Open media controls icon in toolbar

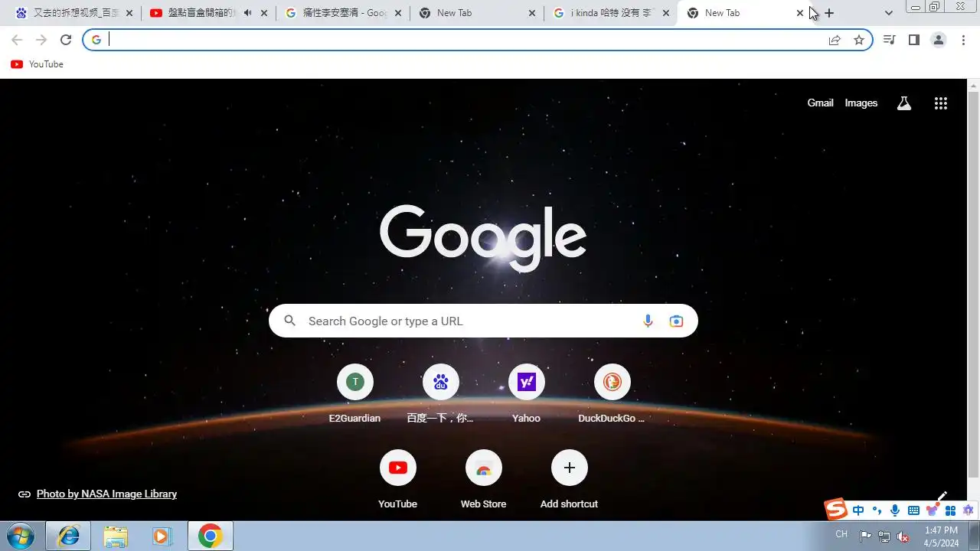pyautogui.click(x=889, y=40)
